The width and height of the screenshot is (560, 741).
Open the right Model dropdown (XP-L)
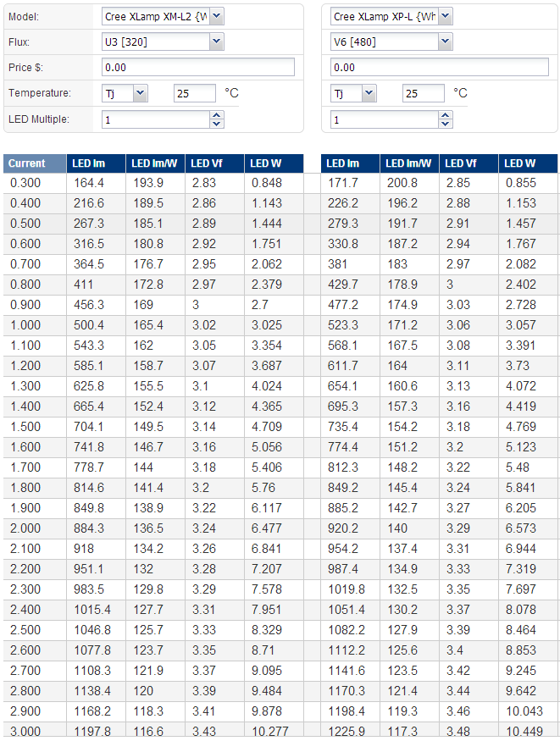[391, 16]
